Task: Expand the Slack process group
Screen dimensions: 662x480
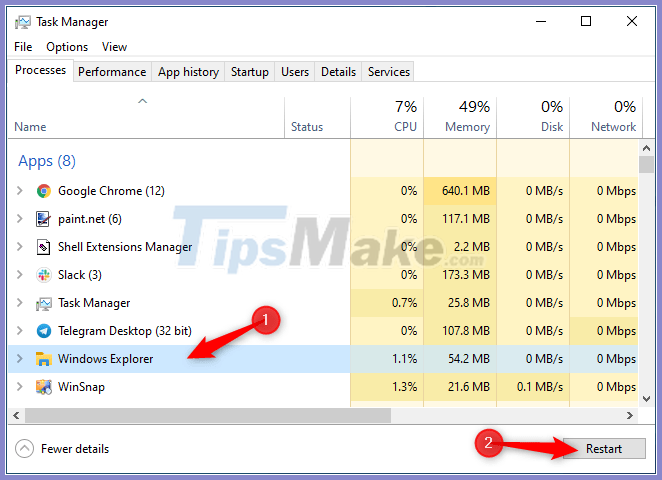Action: pos(19,275)
